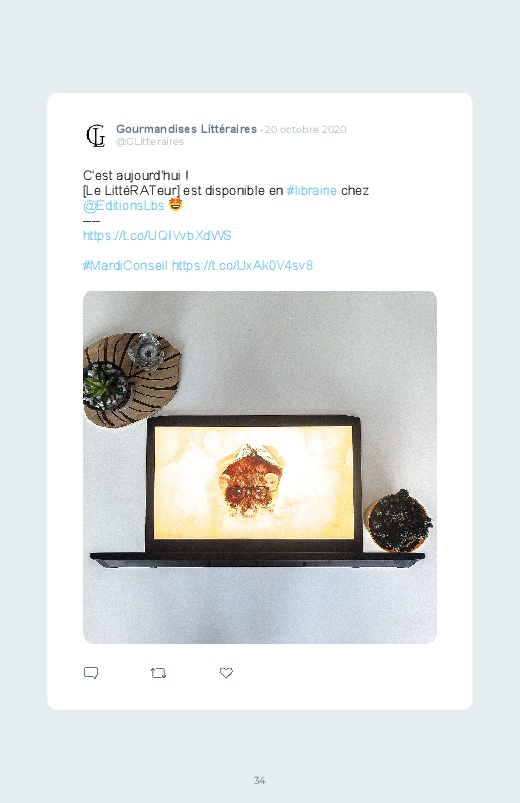Open the https://t.co/UQIWbXdWS link
520x803 pixels.
(157, 236)
